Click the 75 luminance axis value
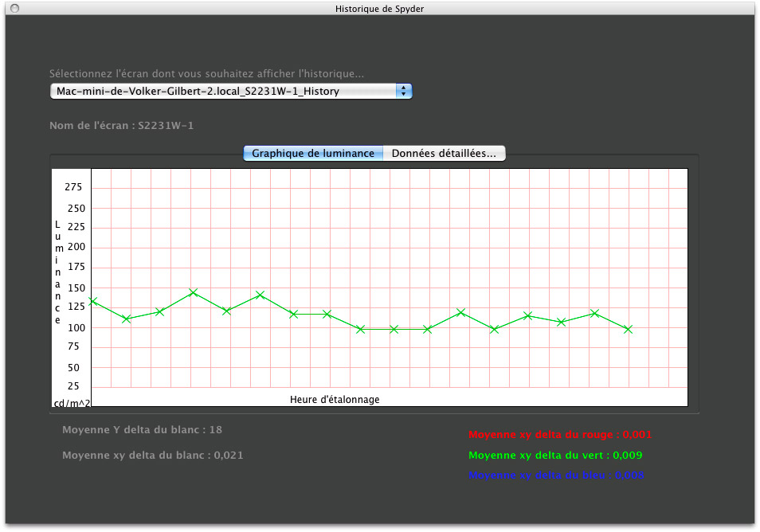Viewport: 760px width, 532px height. pos(73,346)
